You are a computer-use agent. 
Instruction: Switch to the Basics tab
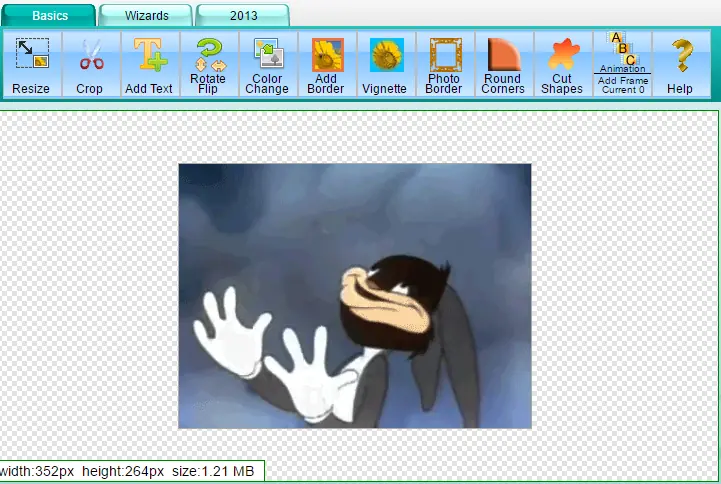[49, 16]
